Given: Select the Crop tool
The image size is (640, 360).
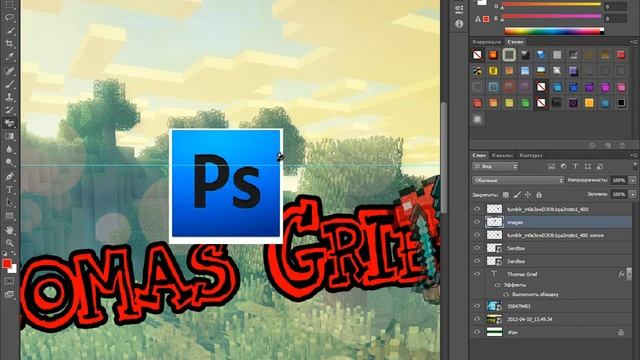Looking at the screenshot, I should click(9, 44).
